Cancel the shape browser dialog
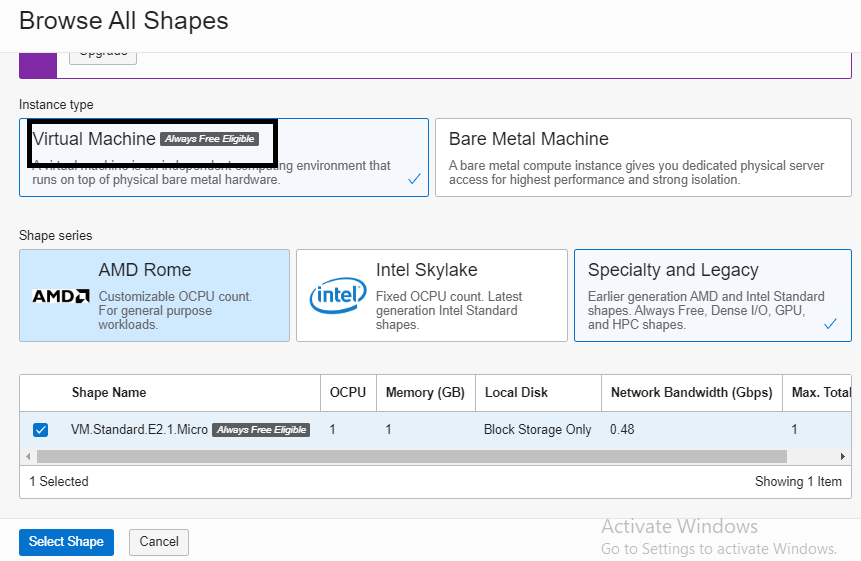This screenshot has height=561, width=861. pyautogui.click(x=159, y=542)
